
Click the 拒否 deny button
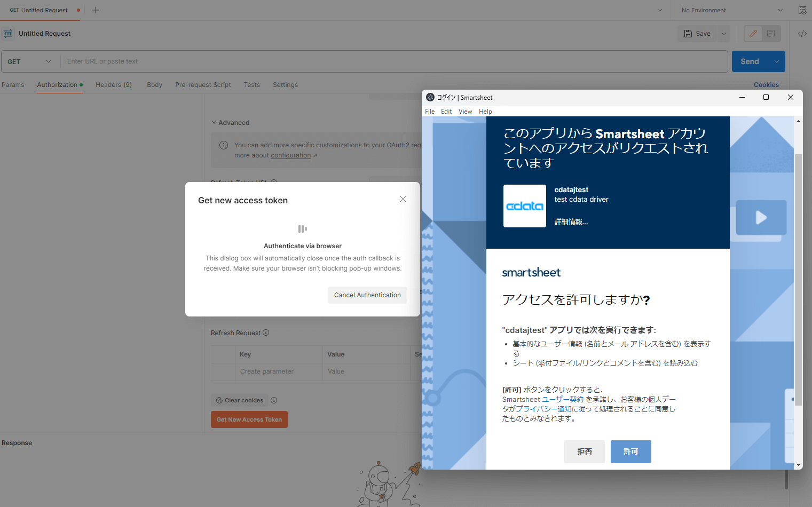(x=585, y=451)
